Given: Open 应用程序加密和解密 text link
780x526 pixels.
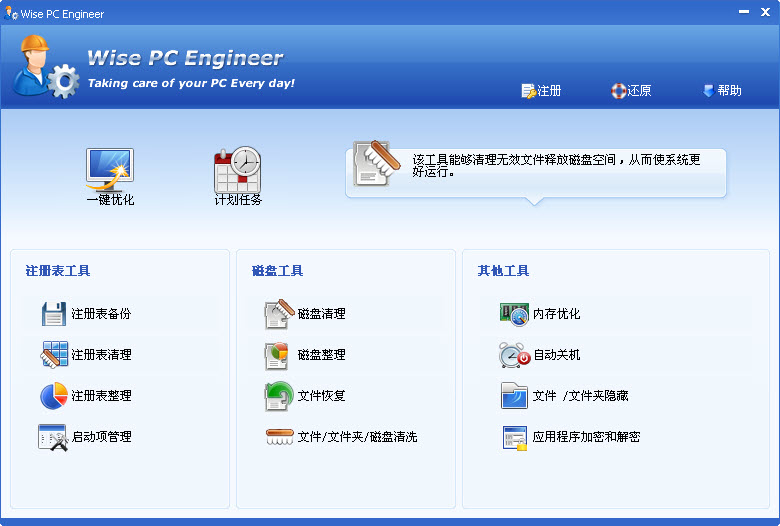Looking at the screenshot, I should pos(586,437).
